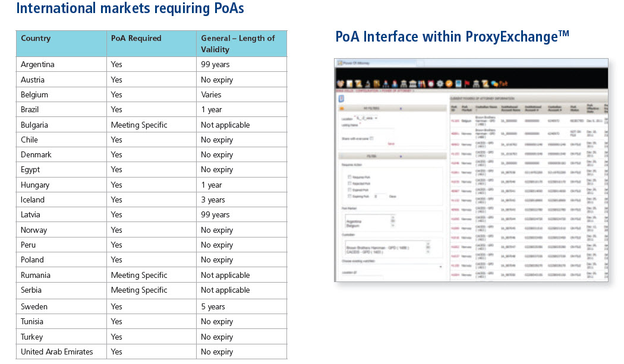Click the red flag icon in the toolbar

tap(468, 84)
